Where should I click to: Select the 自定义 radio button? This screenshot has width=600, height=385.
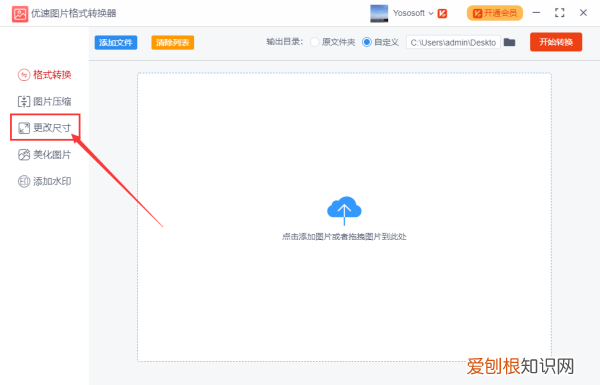click(367, 42)
